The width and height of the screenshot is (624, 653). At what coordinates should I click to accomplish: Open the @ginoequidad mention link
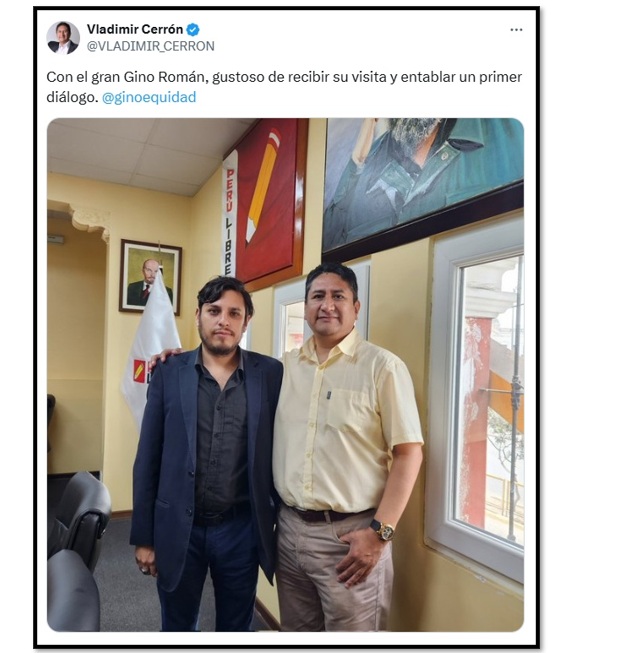(x=149, y=97)
